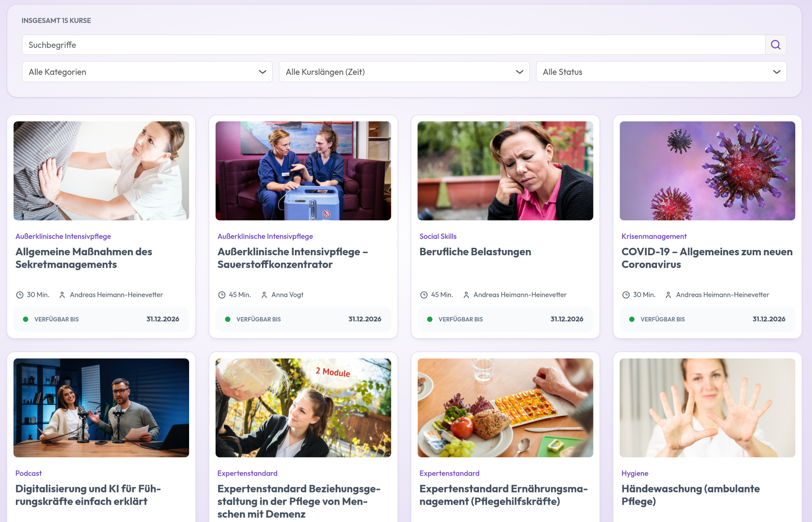Click Verfügbar bis label on Sauerstoffkonzentrator card

point(258,319)
